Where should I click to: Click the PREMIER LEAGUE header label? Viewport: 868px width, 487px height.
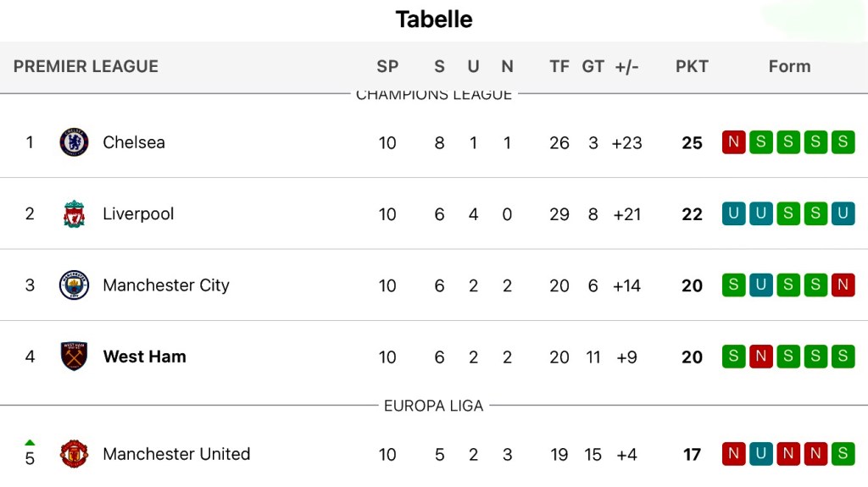point(86,66)
